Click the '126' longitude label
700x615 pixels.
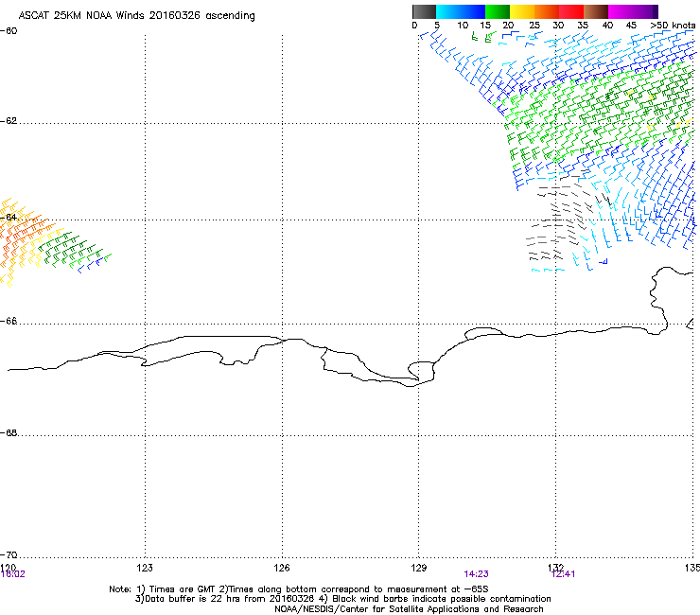tap(282, 568)
